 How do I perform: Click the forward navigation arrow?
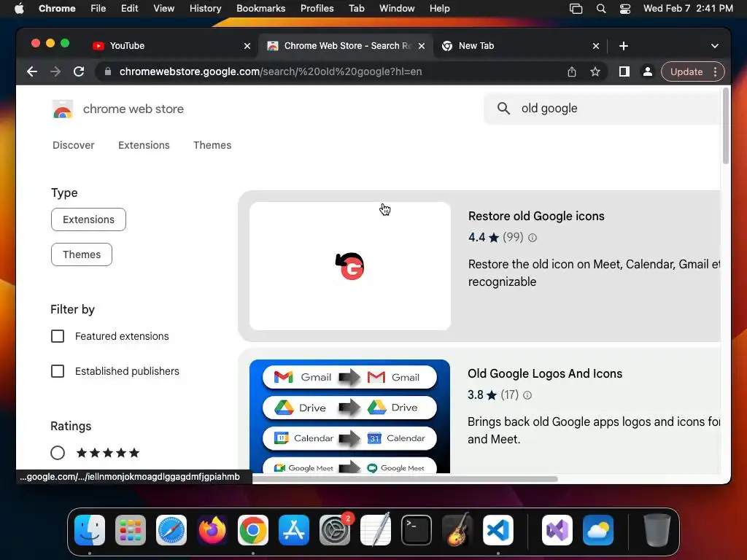(55, 71)
